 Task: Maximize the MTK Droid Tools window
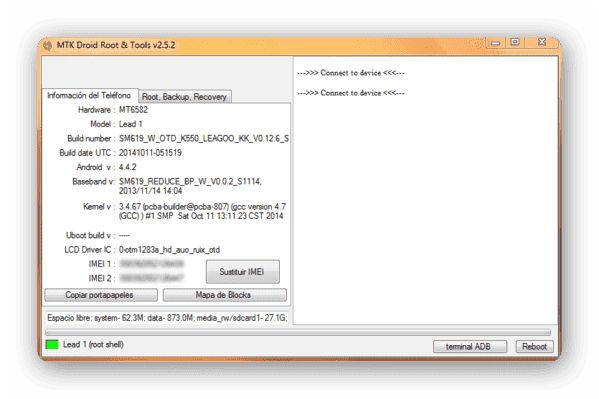coord(515,42)
